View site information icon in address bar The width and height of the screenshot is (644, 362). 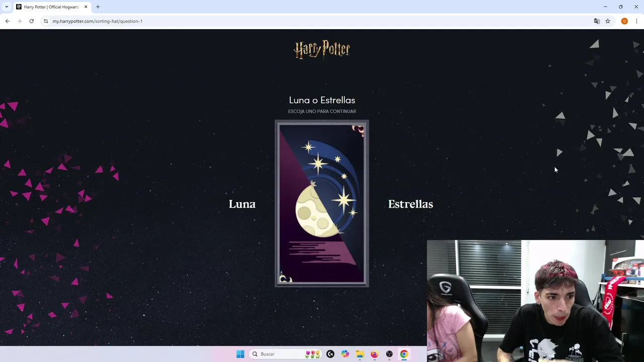pos(46,21)
